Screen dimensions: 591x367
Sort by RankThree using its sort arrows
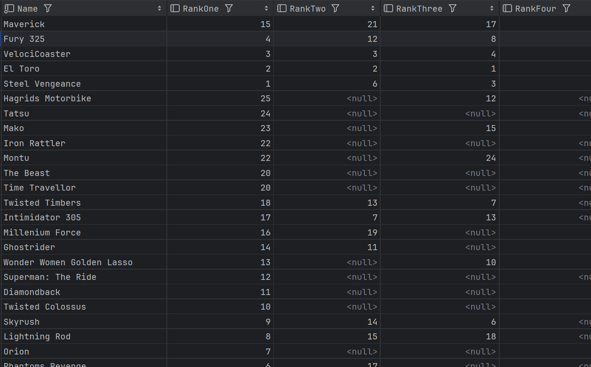point(492,8)
